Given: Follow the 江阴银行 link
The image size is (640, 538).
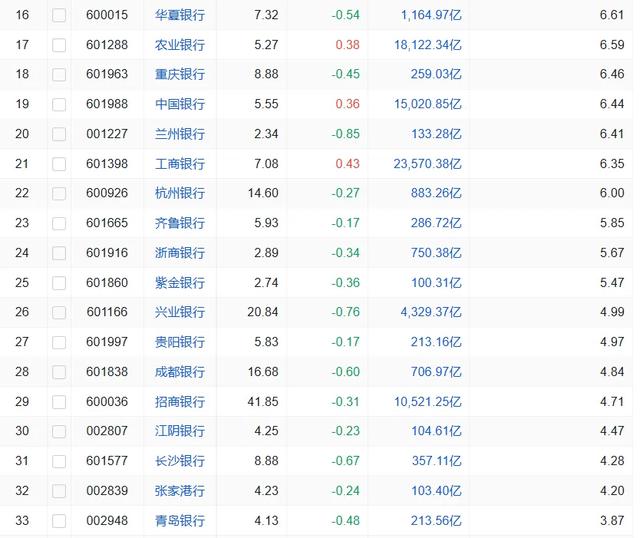Looking at the screenshot, I should point(180,431).
